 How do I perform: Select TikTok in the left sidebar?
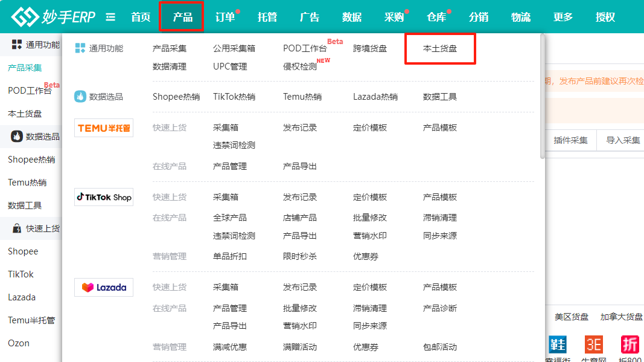21,274
